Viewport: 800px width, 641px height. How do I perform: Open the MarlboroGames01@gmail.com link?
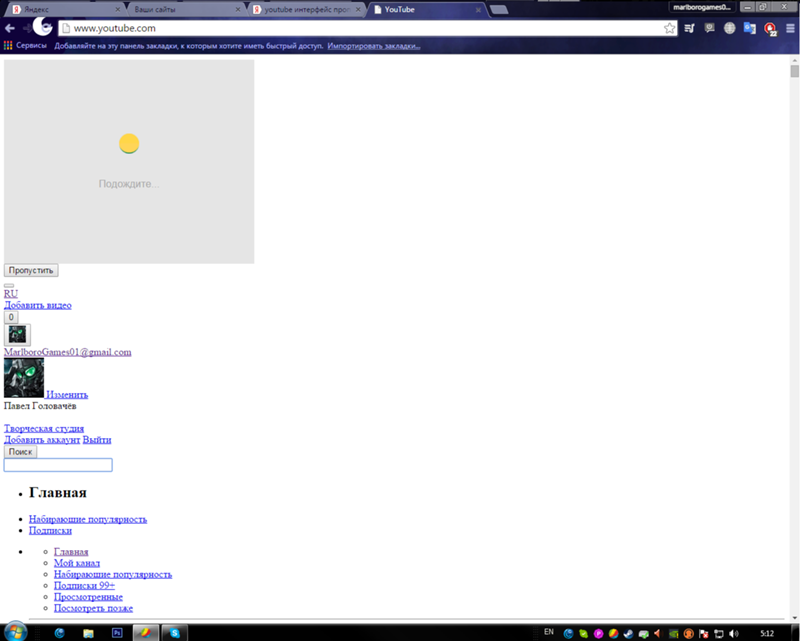pyautogui.click(x=67, y=352)
